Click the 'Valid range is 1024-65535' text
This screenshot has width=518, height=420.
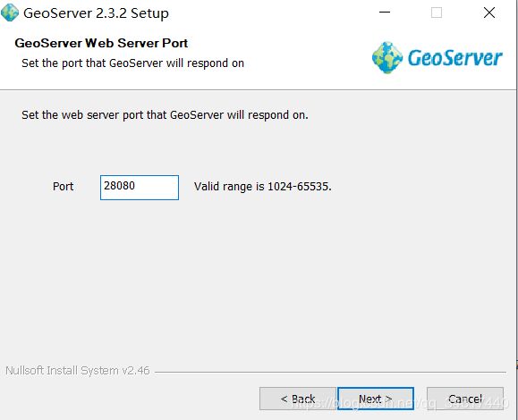263,187
